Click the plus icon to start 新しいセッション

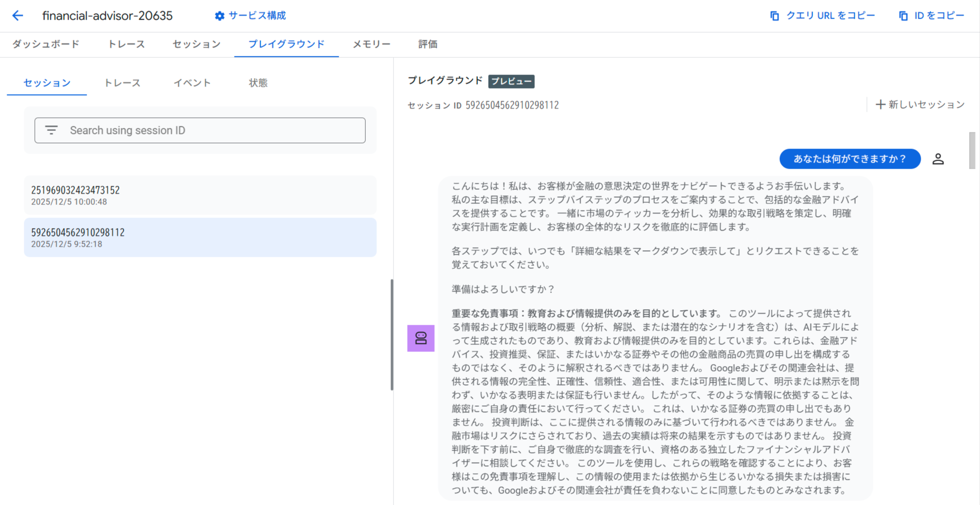tap(881, 104)
